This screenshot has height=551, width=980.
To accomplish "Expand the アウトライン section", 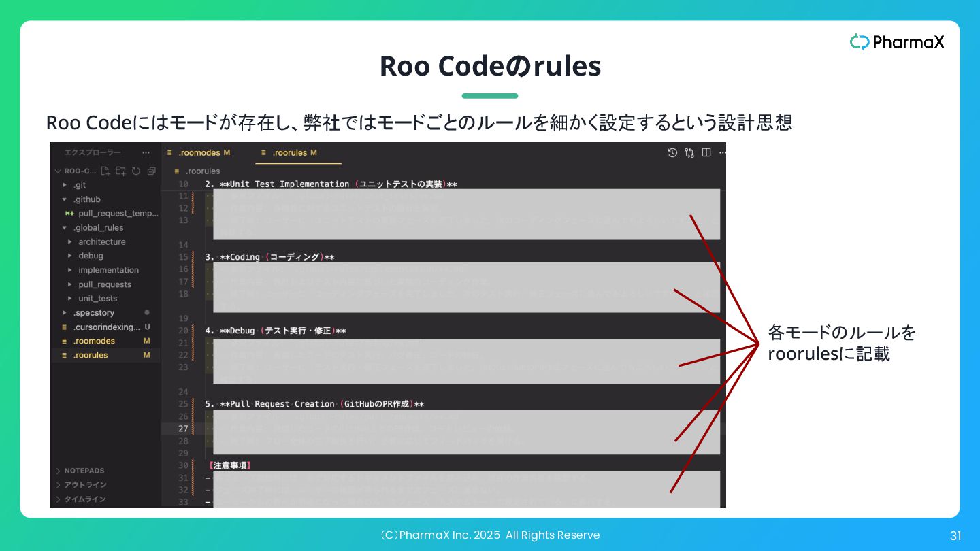I will (59, 485).
